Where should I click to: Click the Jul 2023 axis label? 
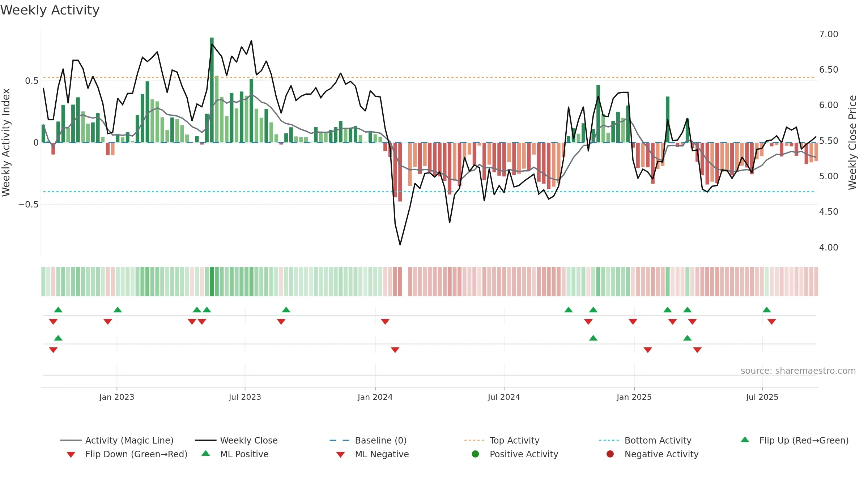click(245, 397)
